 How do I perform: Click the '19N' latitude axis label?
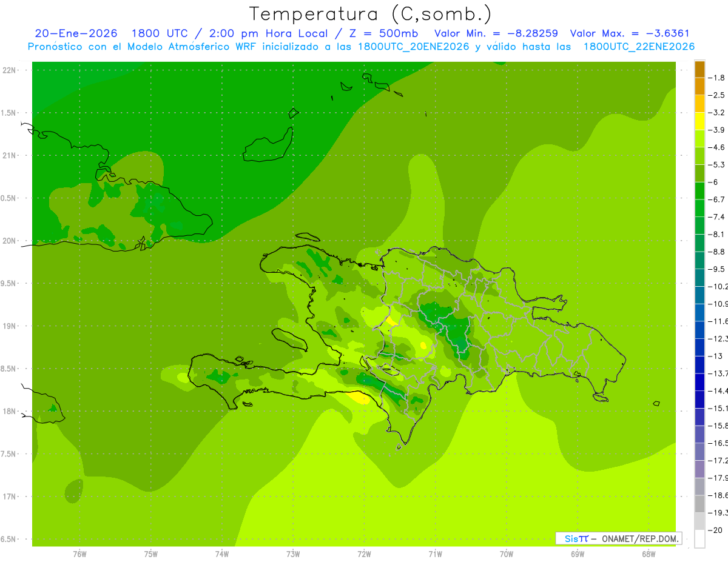(8, 326)
